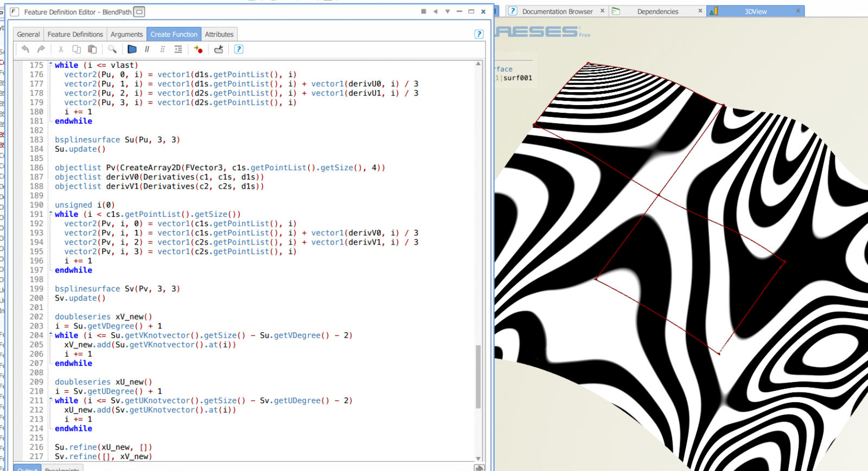Click the Documentation Browser tab question icon
The height and width of the screenshot is (471, 868).
(x=513, y=11)
